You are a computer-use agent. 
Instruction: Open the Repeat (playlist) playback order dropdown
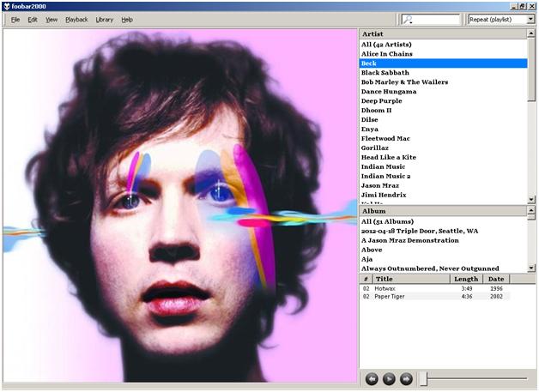[501, 19]
